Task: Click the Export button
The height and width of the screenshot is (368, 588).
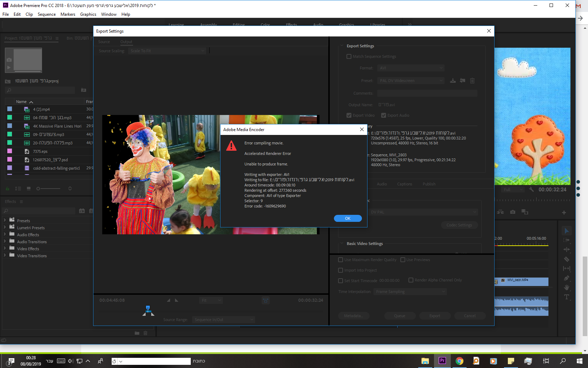Action: pyautogui.click(x=435, y=316)
